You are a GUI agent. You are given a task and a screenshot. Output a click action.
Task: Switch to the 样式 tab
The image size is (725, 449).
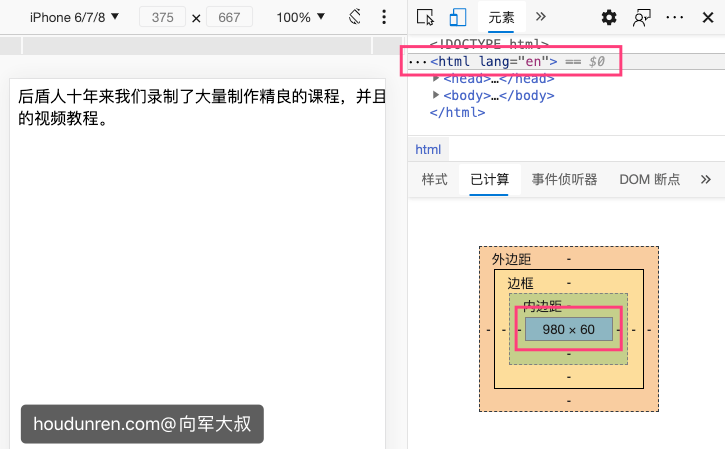[434, 179]
